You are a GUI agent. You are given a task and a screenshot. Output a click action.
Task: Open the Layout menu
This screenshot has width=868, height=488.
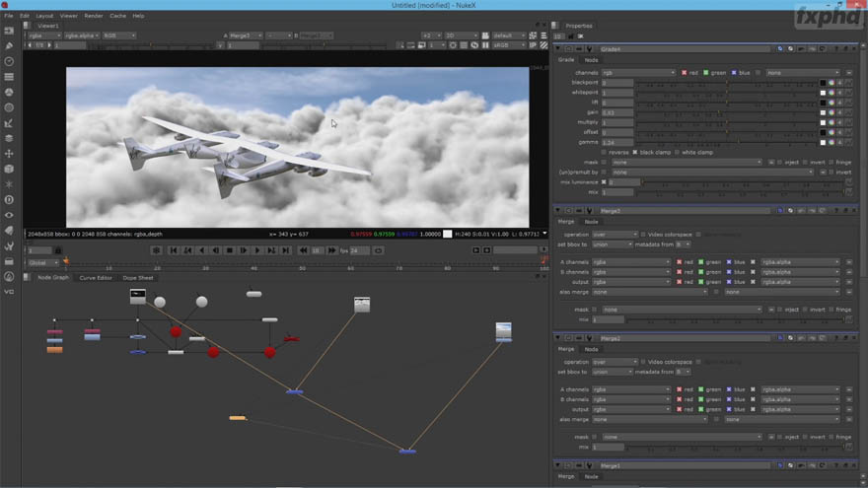44,16
